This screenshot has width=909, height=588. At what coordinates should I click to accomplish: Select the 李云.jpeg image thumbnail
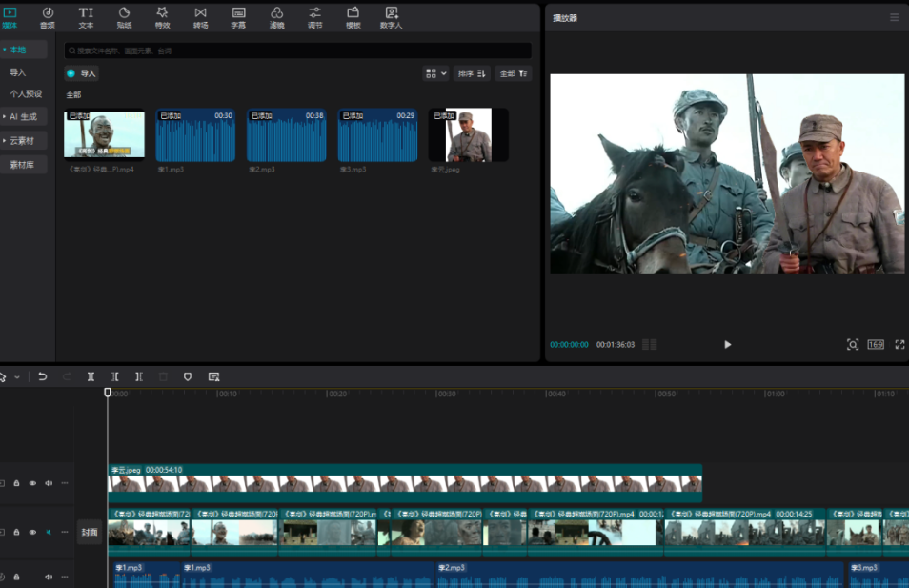[x=469, y=134]
